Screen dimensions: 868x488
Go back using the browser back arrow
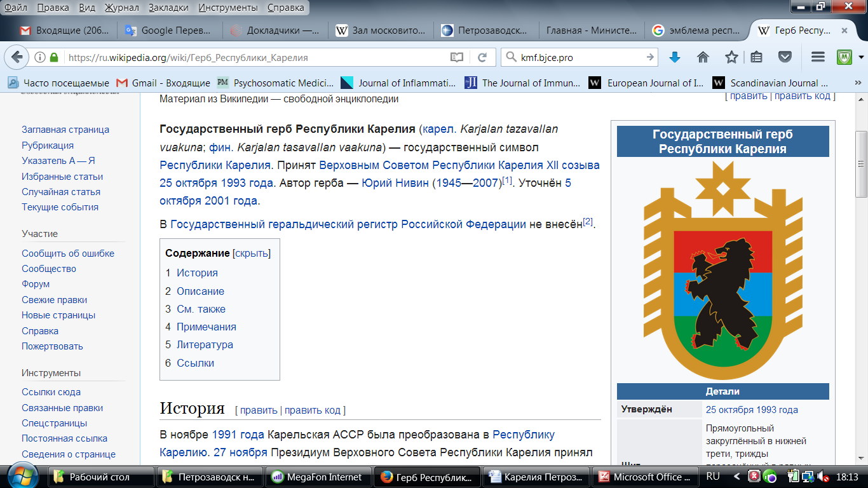[x=17, y=57]
